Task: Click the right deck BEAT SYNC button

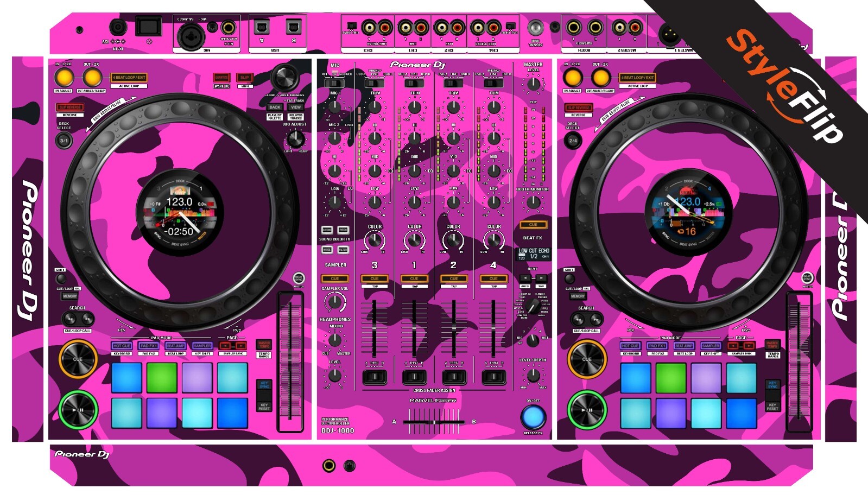Action: click(808, 278)
